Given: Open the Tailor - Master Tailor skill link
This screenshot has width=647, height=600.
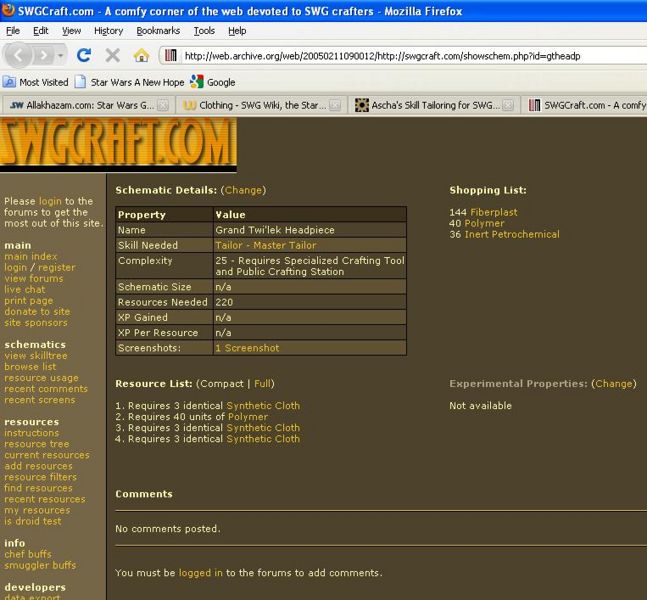Looking at the screenshot, I should tap(265, 245).
